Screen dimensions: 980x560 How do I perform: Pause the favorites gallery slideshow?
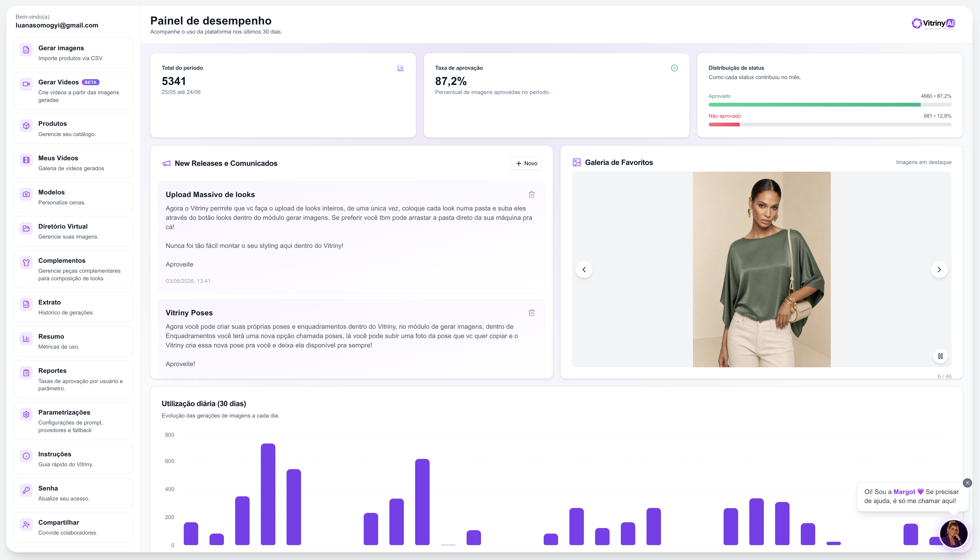coord(940,356)
